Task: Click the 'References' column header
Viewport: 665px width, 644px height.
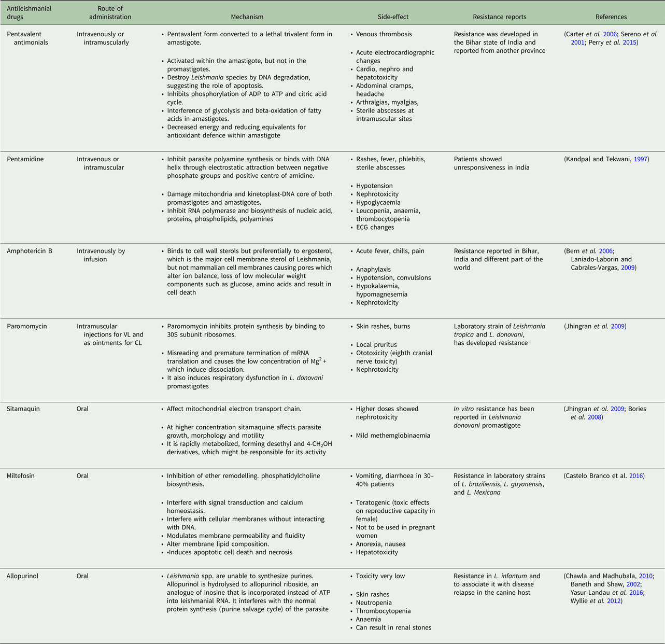Action: tap(611, 17)
